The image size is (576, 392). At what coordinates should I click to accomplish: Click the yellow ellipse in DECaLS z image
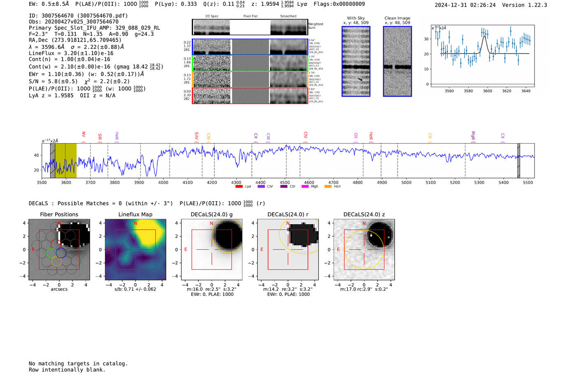tap(364, 250)
